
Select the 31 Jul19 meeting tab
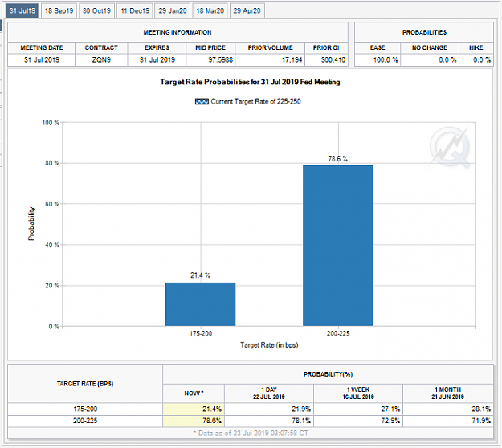pos(22,11)
